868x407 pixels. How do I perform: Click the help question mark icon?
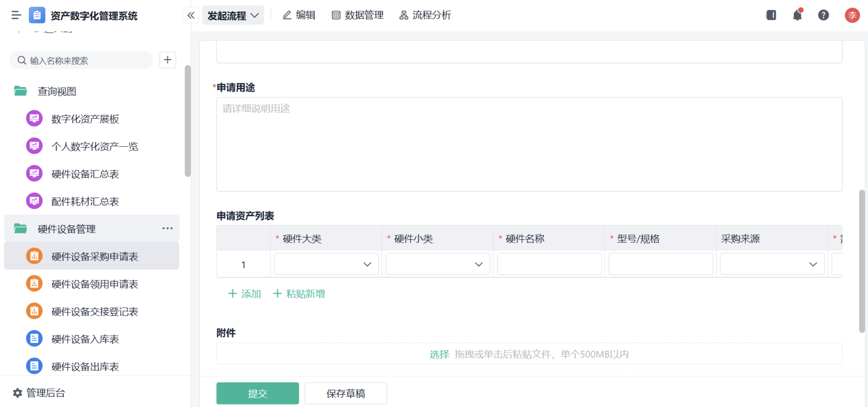(x=823, y=15)
